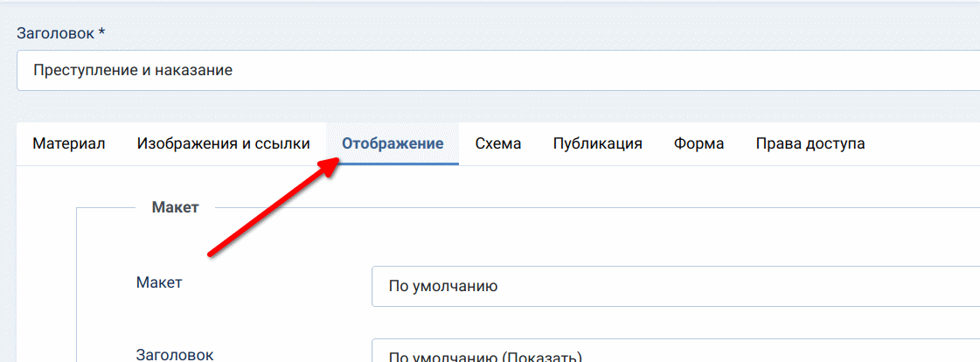Click the Заголовок title input field
This screenshot has height=362, width=980.
click(498, 70)
